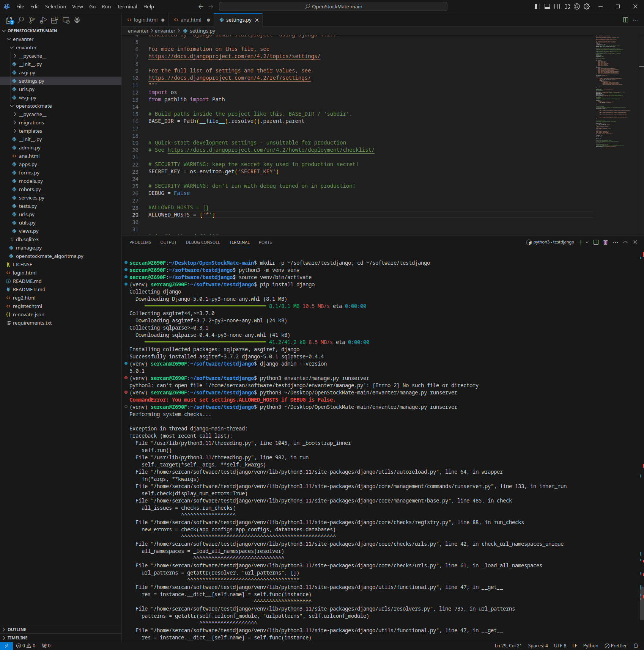Viewport: 644px width, 650px height.
Task: Open the Terminal menu
Action: click(x=127, y=6)
